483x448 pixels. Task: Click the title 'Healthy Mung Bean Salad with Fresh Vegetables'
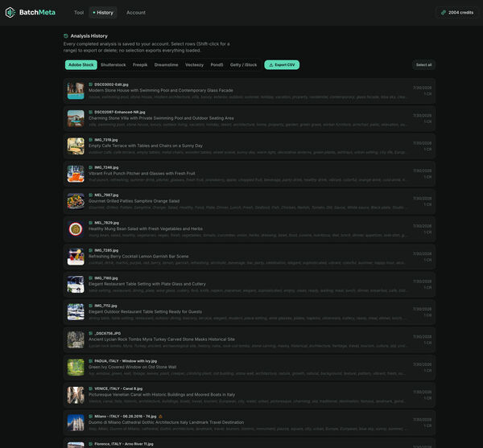(146, 229)
